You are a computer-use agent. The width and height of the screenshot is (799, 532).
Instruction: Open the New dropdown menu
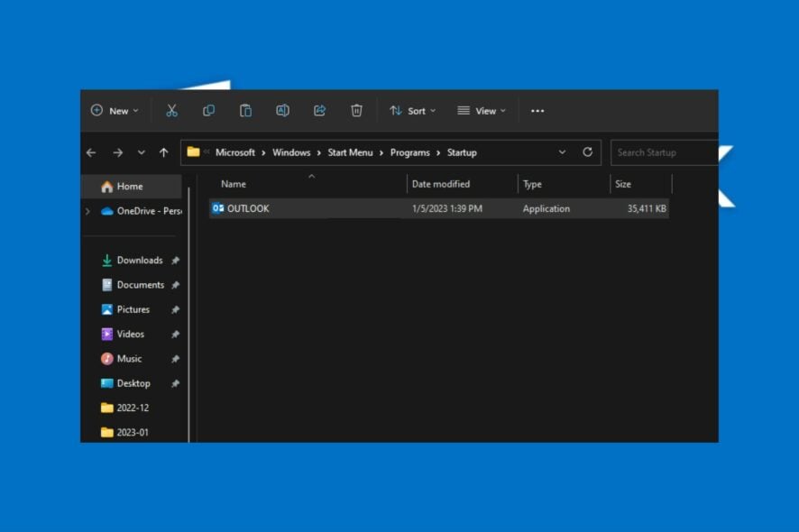click(114, 110)
